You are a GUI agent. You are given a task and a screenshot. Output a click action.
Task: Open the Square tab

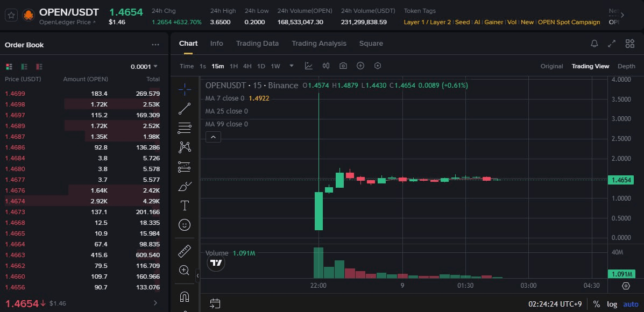point(371,44)
